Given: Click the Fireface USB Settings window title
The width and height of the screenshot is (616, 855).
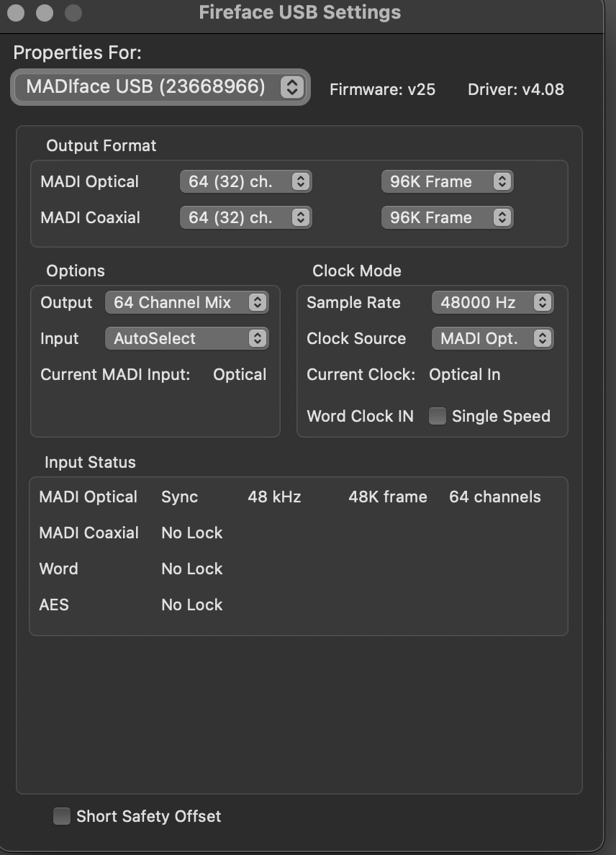Looking at the screenshot, I should pyautogui.click(x=300, y=12).
